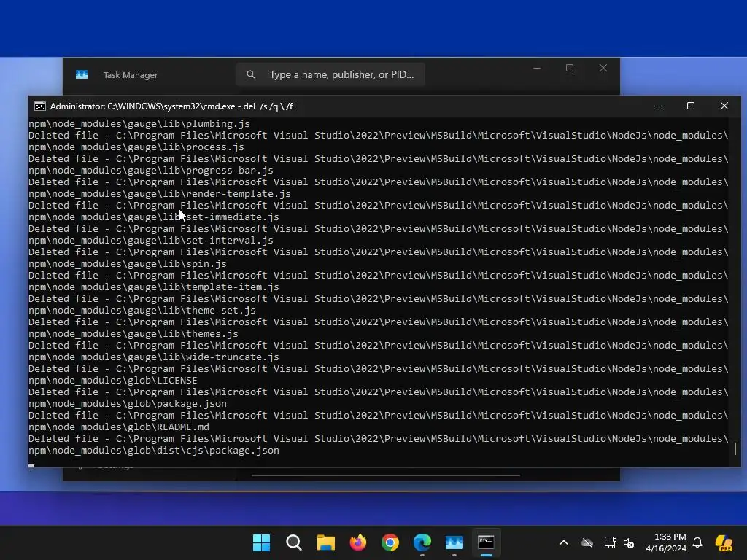The width and height of the screenshot is (747, 560).
Task: Click the Task Manager app icon
Action: (82, 75)
